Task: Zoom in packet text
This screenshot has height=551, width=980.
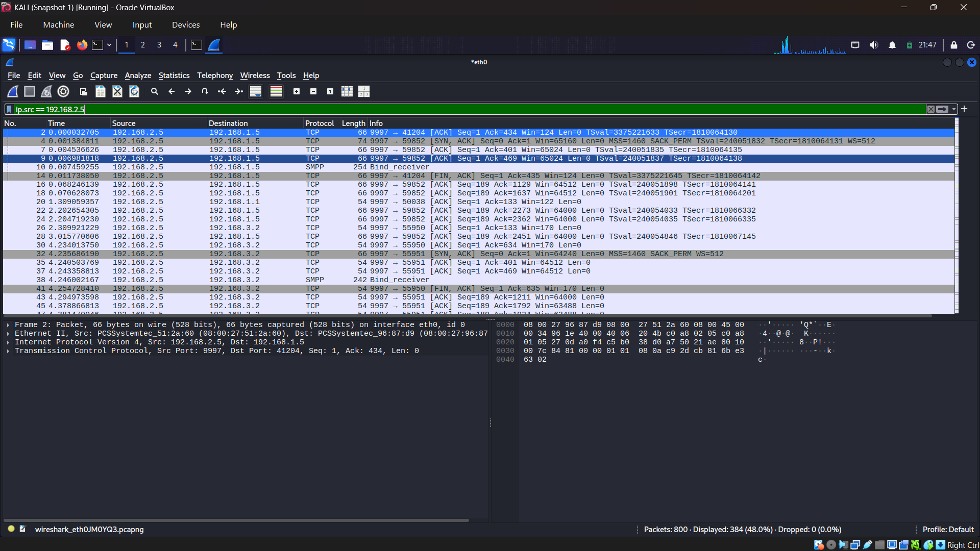Action: 297,91
